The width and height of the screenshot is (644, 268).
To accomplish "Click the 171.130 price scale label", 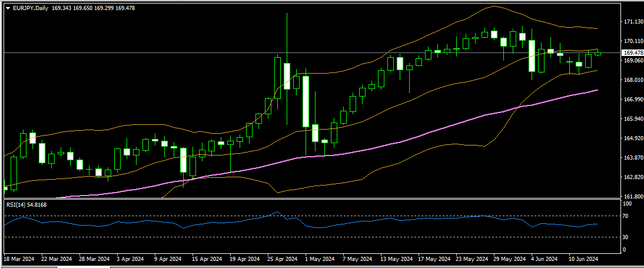I will (x=633, y=22).
